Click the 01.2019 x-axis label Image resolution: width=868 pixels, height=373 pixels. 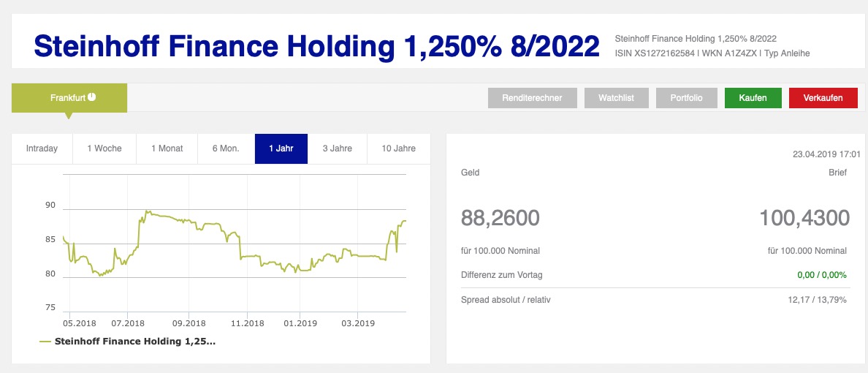point(300,323)
